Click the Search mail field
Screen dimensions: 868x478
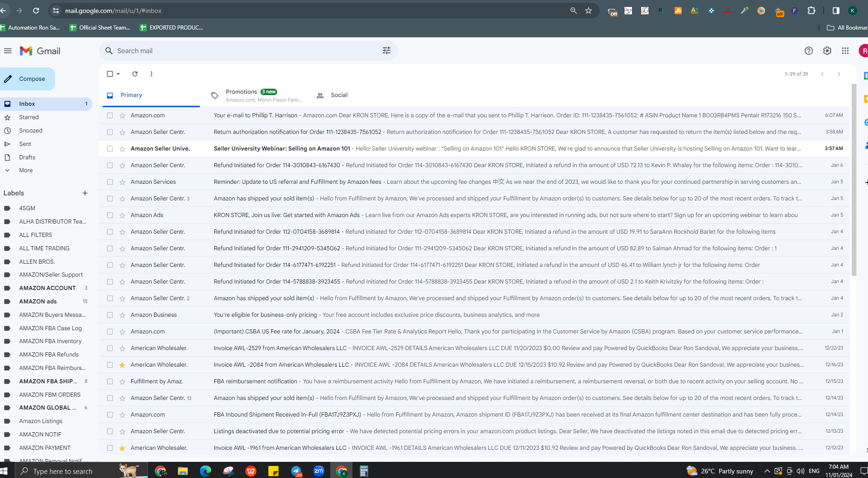pos(248,51)
